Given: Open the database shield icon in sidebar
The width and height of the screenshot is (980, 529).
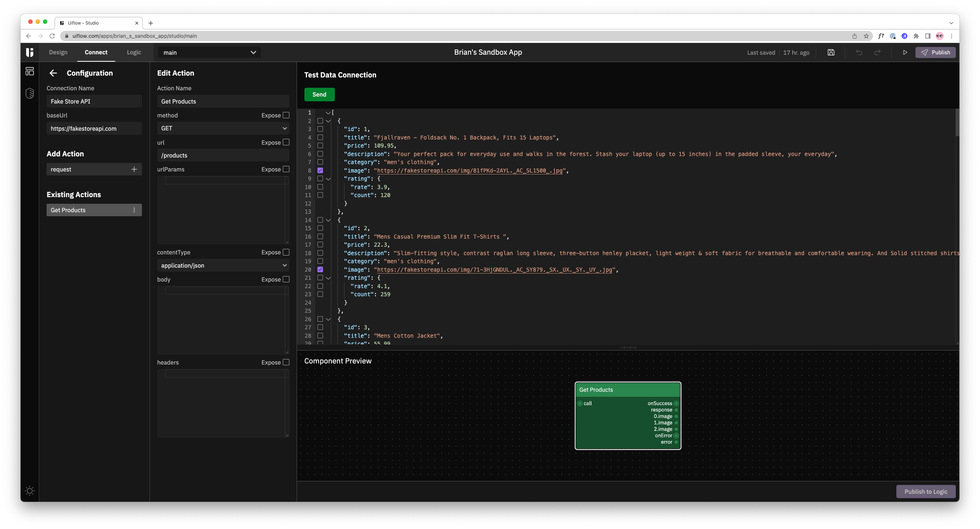Looking at the screenshot, I should coord(30,93).
